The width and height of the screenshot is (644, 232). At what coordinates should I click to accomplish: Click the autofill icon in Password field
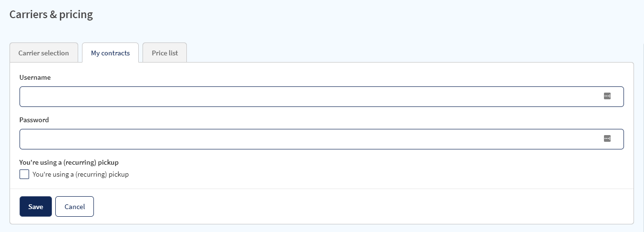[x=607, y=138]
